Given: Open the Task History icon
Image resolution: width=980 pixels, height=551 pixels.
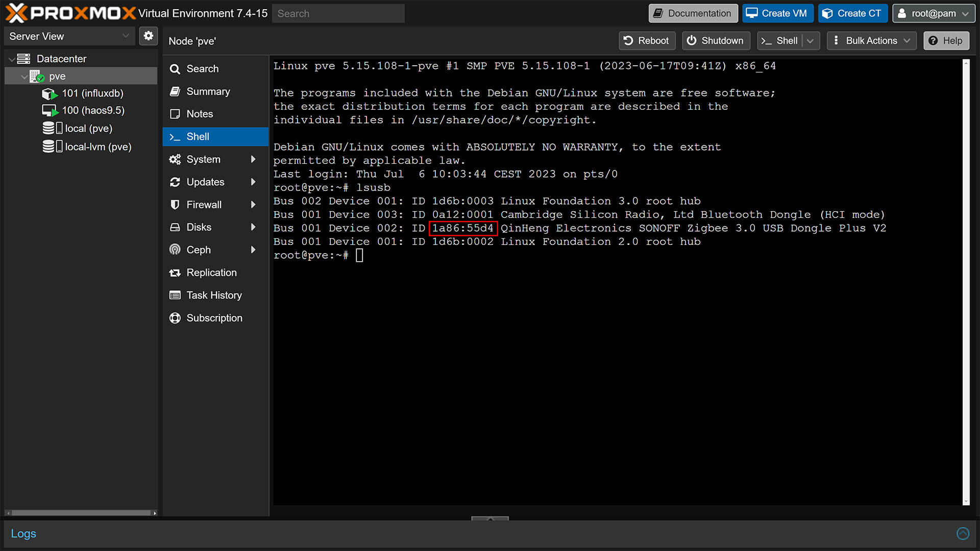Looking at the screenshot, I should (x=175, y=295).
